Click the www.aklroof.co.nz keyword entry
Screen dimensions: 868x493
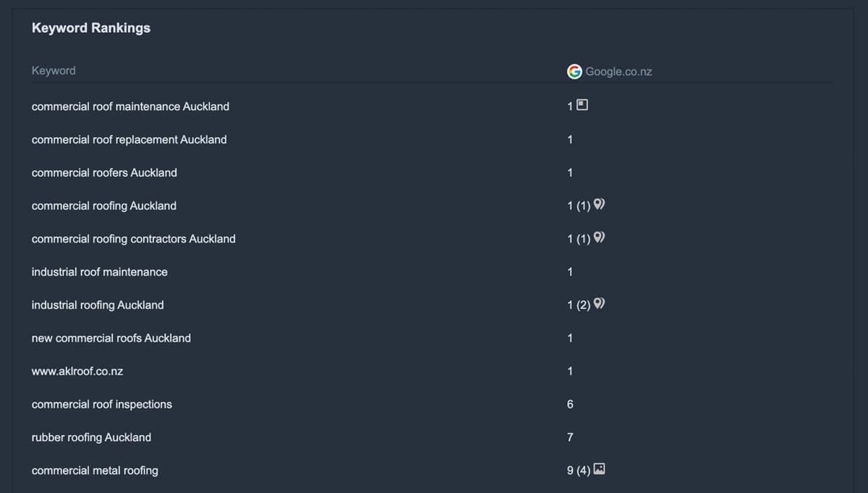click(x=77, y=371)
